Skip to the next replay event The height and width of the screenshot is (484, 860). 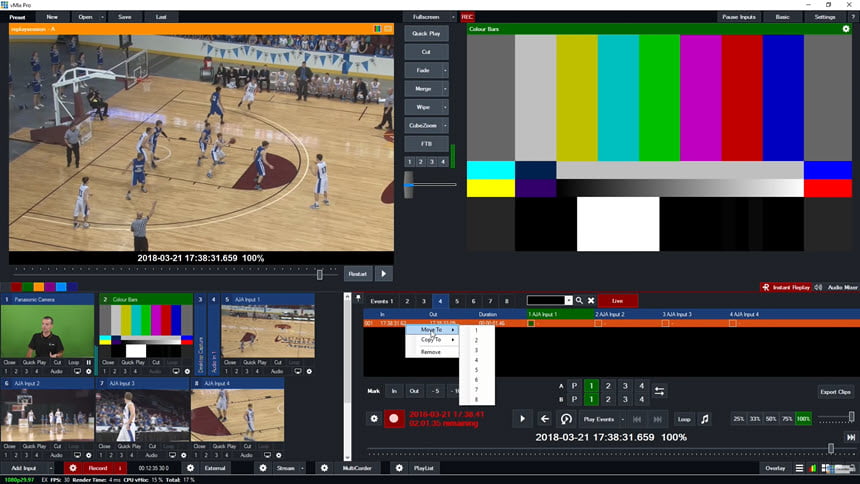657,419
